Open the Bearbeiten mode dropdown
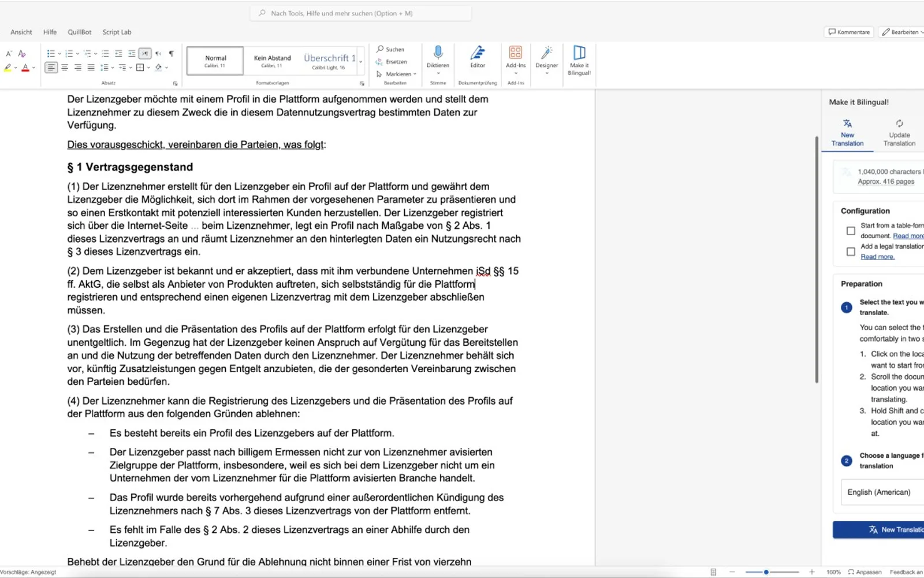Image resolution: width=924 pixels, height=578 pixels. (903, 32)
